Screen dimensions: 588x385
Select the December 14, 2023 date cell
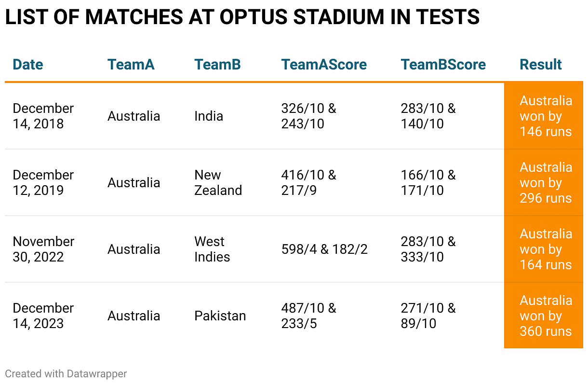coord(43,316)
